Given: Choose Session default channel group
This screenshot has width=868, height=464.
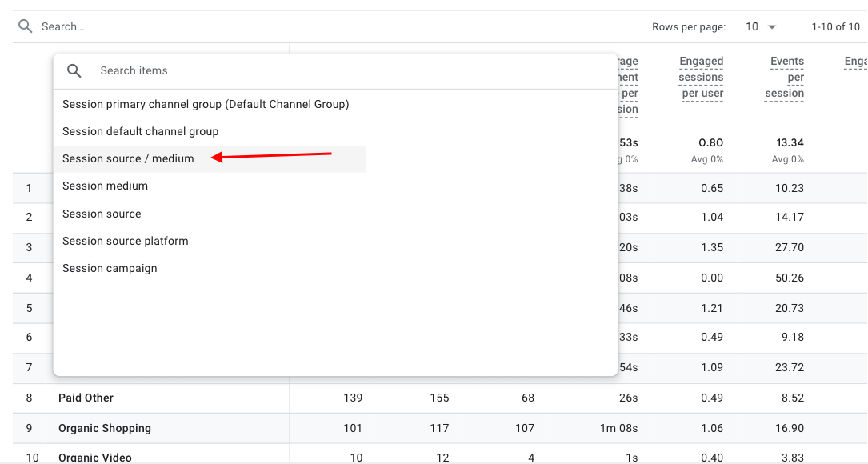Looking at the screenshot, I should (140, 131).
